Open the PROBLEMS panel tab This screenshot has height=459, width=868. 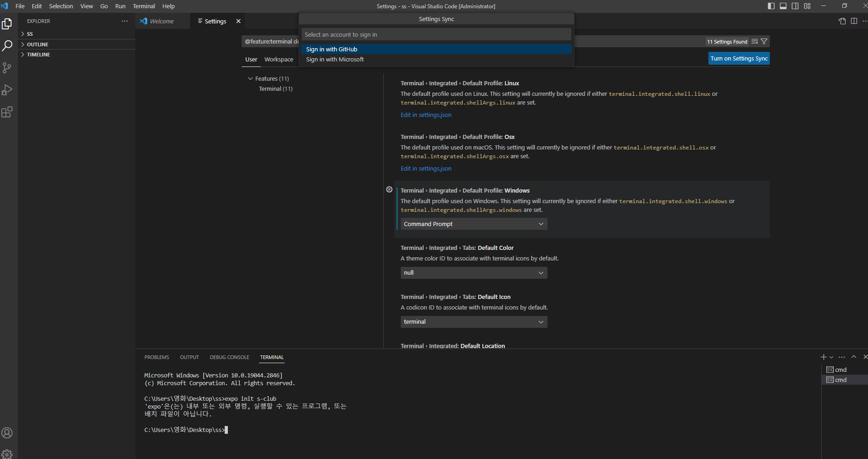coord(157,357)
